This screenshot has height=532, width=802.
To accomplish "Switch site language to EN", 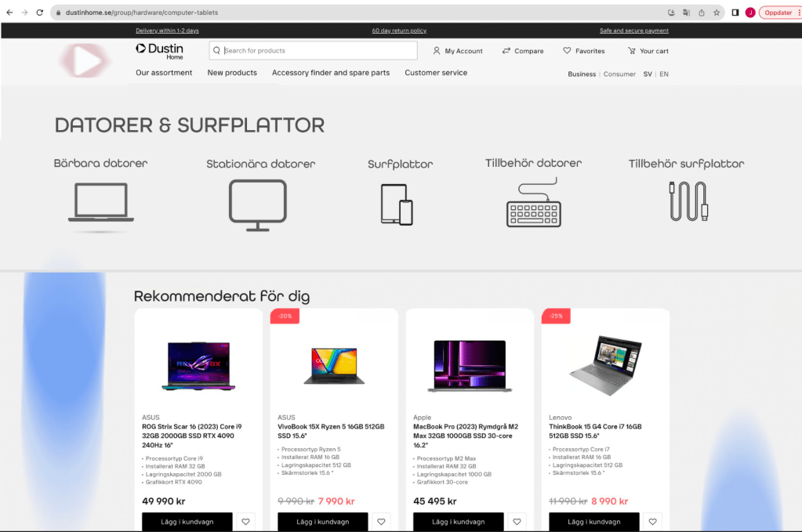I will [664, 74].
